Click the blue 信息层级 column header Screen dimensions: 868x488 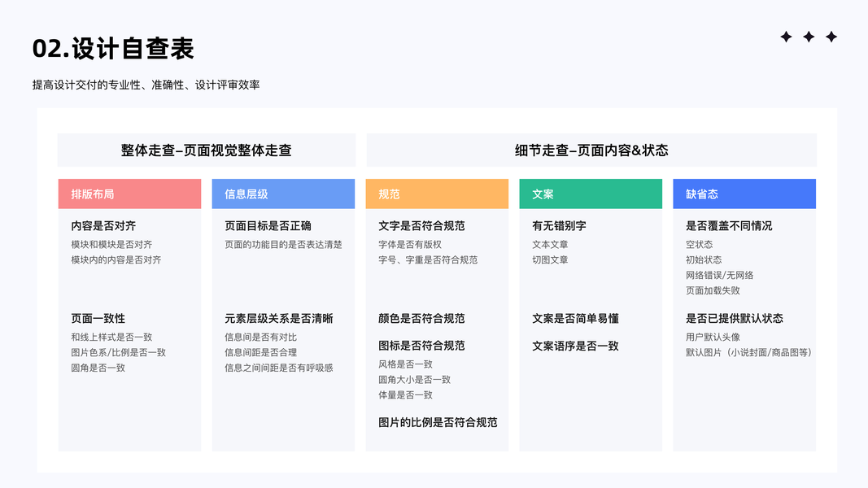[283, 194]
